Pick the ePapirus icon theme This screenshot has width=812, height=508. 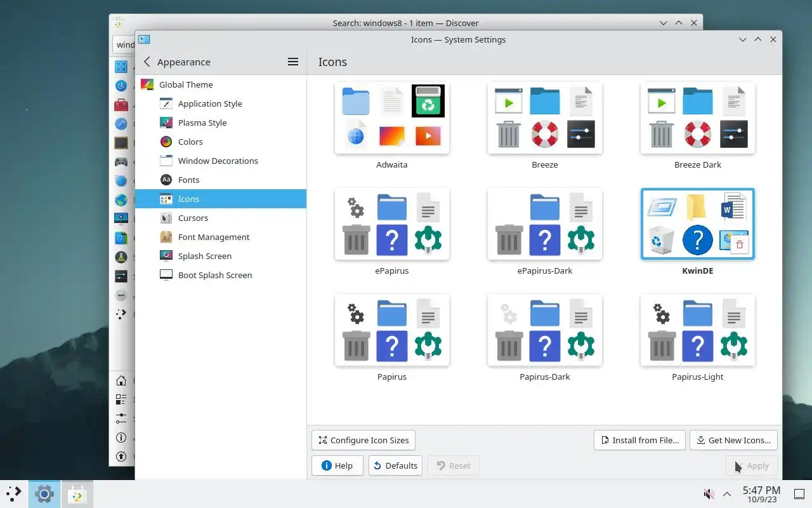pos(392,225)
